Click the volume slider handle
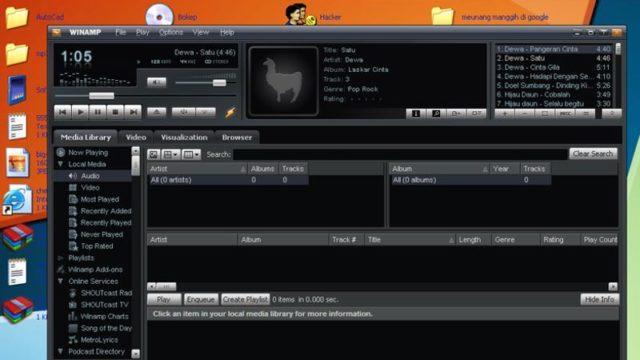The height and width of the screenshot is (360, 640). click(x=220, y=83)
